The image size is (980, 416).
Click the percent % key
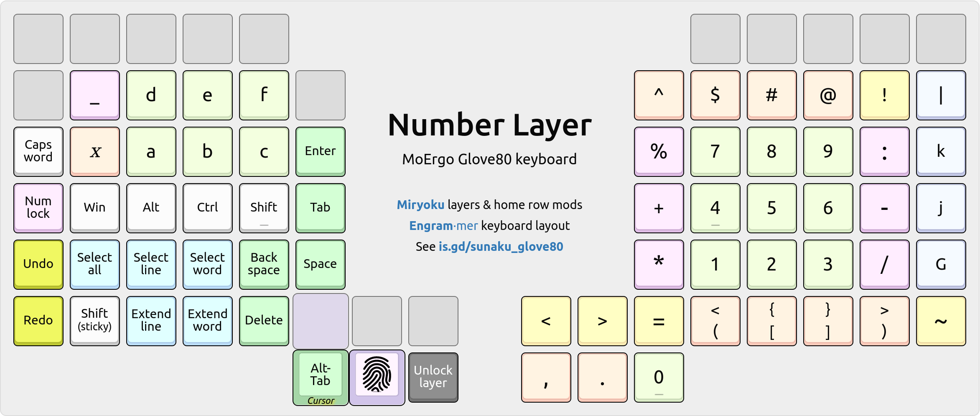point(659,152)
